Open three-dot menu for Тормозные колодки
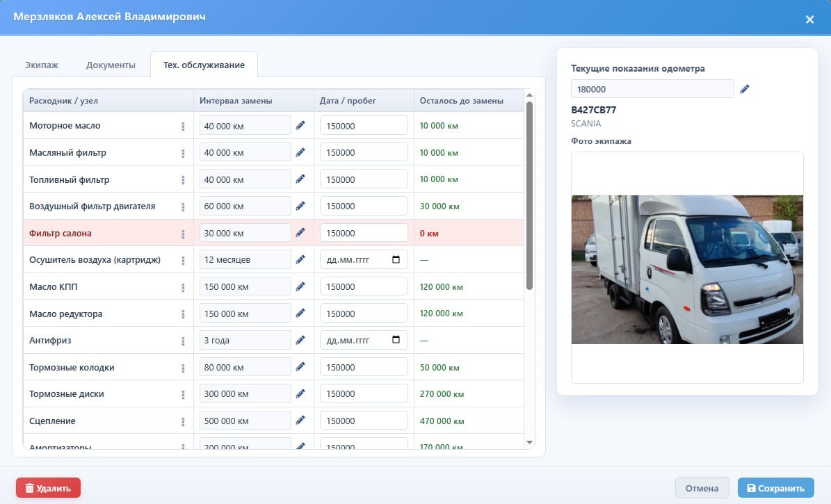 pyautogui.click(x=183, y=368)
